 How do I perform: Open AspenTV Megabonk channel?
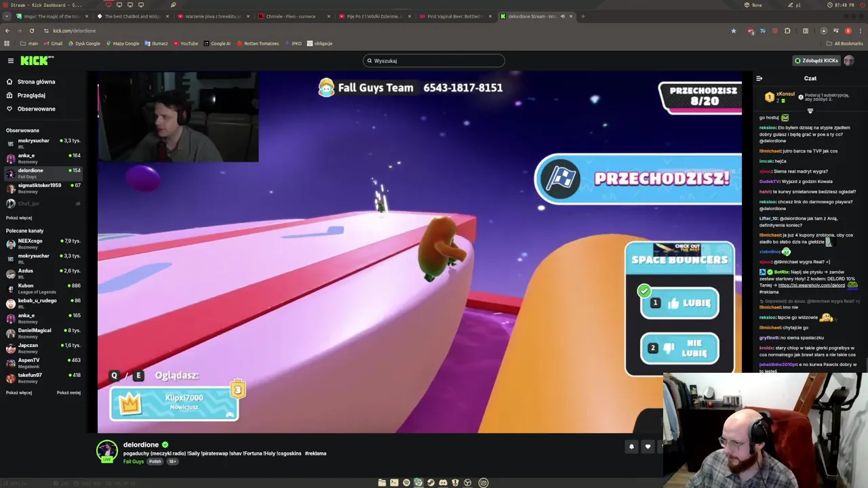point(43,363)
